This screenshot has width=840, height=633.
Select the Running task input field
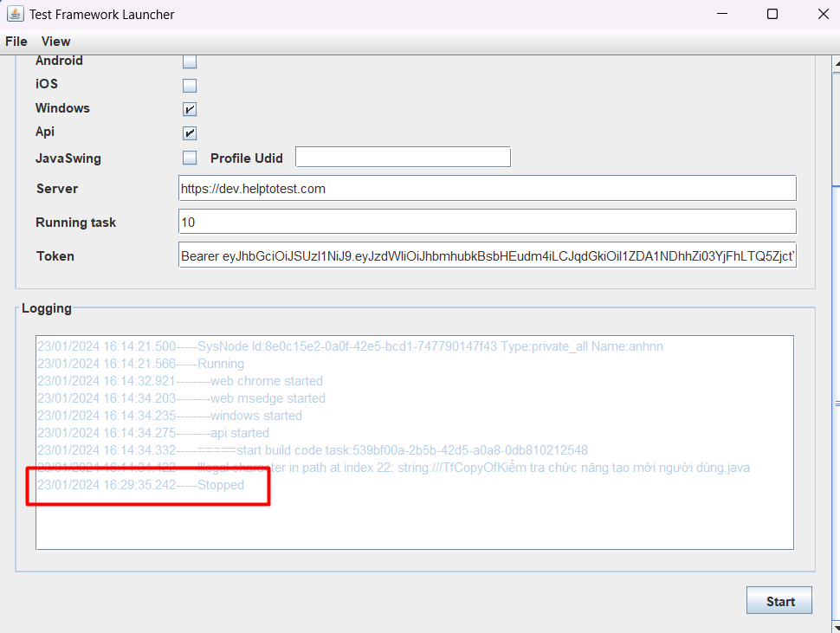click(x=488, y=222)
